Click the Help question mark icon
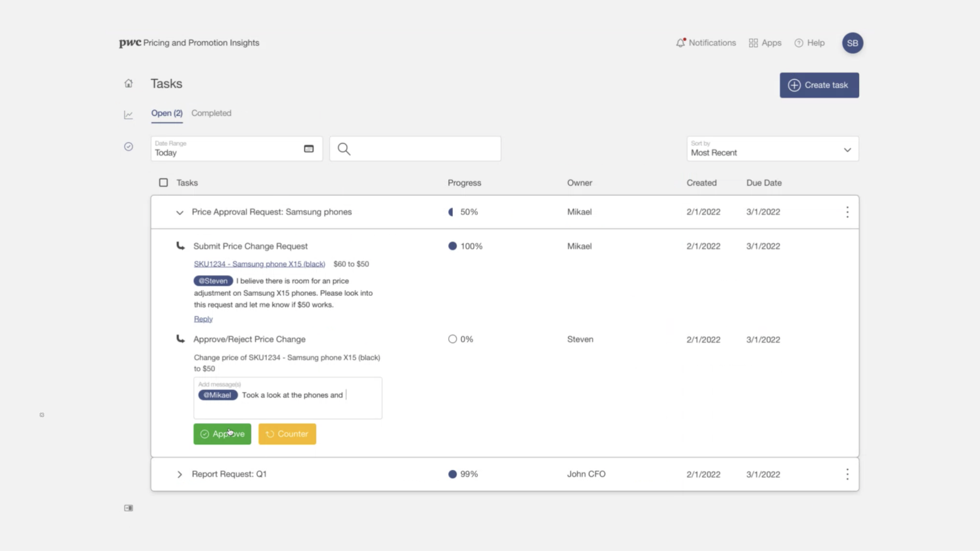Viewport: 980px width, 551px height. pyautogui.click(x=799, y=43)
